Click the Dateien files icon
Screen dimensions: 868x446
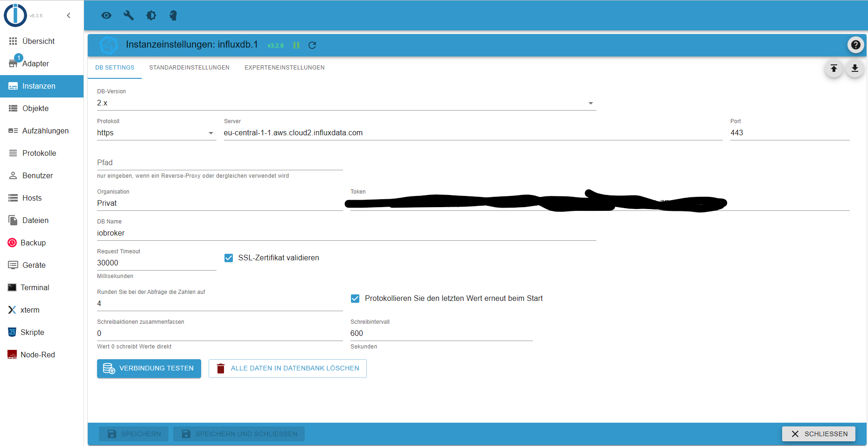(x=13, y=220)
